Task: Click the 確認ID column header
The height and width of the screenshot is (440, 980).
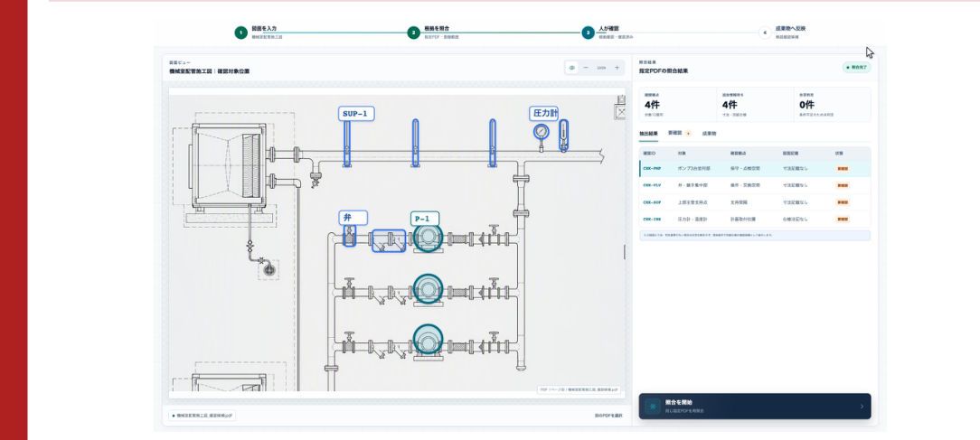Action: 648,153
